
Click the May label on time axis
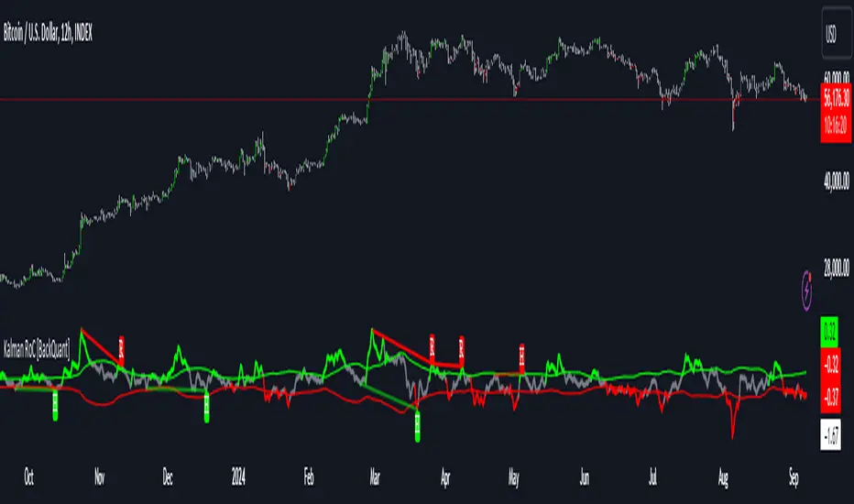[514, 477]
